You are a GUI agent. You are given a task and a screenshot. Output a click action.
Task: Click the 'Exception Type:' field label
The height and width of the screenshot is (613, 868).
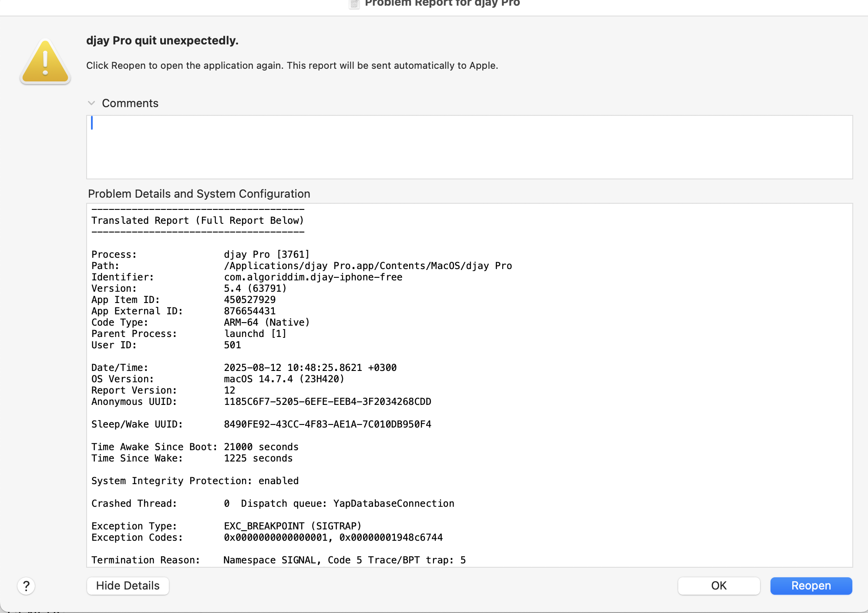point(134,526)
